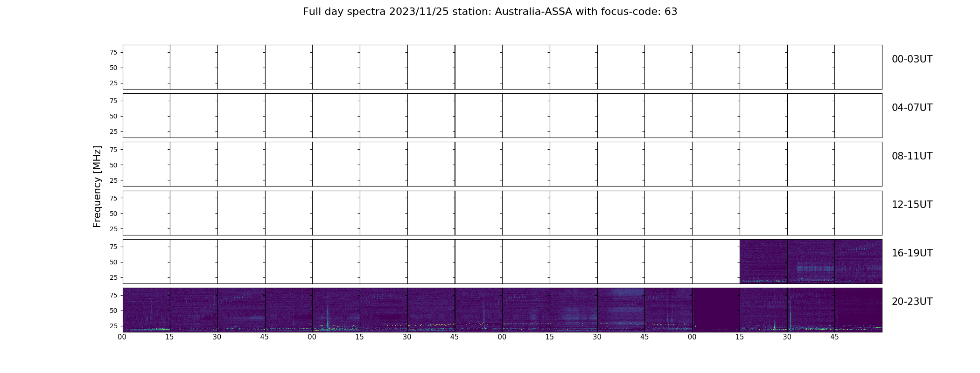Select the 22:30–22:45 spectrogram with bright top bands
Image resolution: width=980 pixels, height=373 pixels.
click(621, 310)
